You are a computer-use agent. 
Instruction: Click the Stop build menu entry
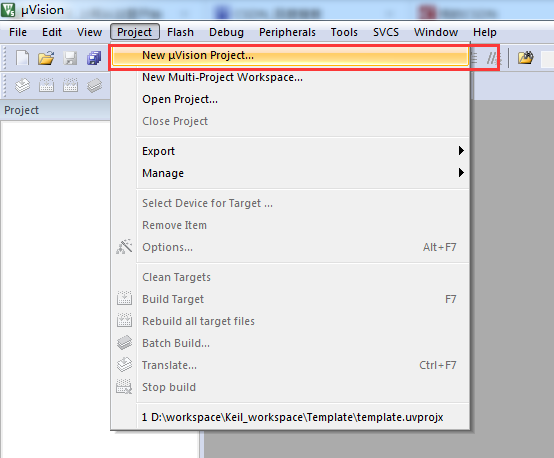click(x=290, y=387)
